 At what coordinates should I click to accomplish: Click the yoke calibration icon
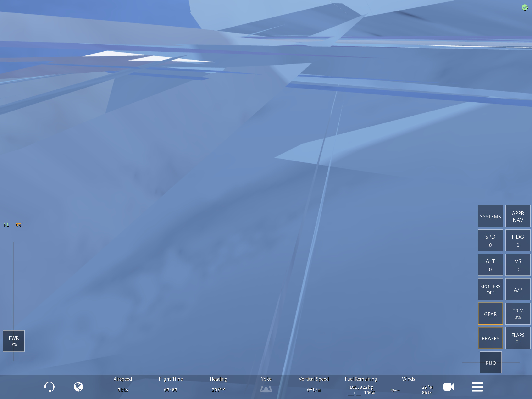tap(266, 389)
